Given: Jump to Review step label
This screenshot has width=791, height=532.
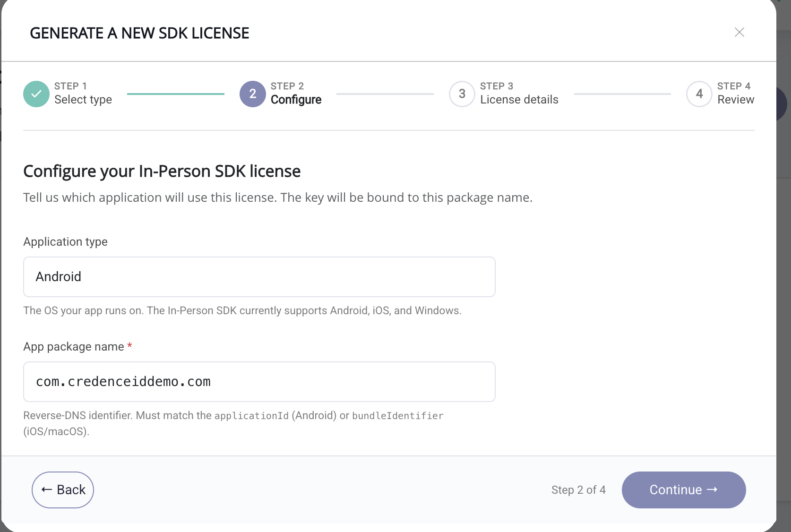Looking at the screenshot, I should pos(736,100).
